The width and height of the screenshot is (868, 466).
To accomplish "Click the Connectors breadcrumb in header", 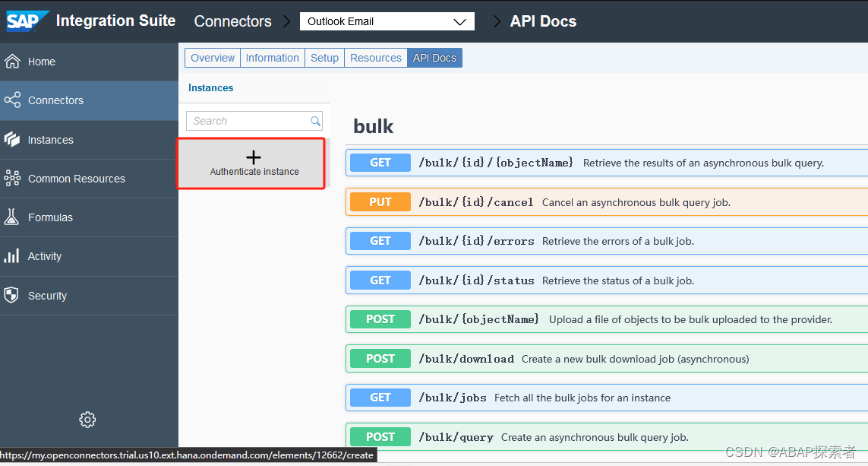I will (232, 21).
